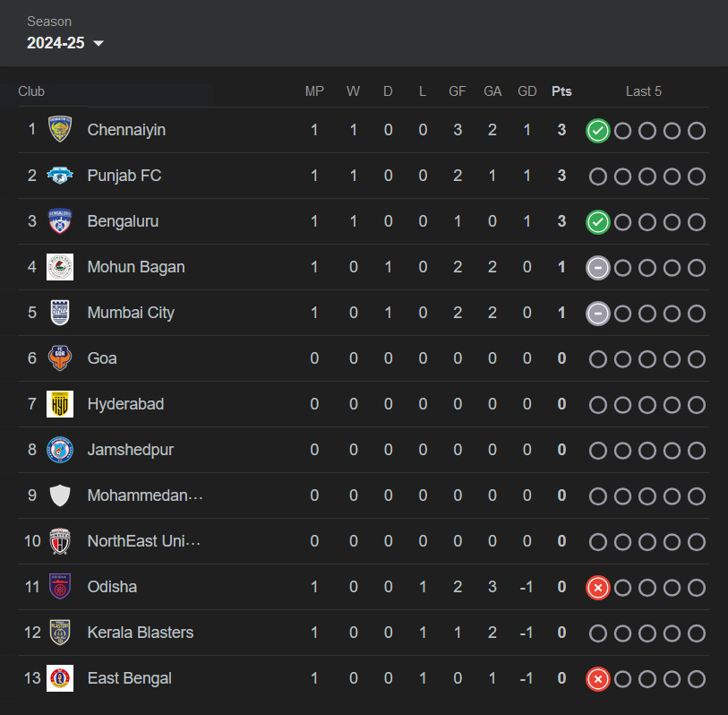Image resolution: width=728 pixels, height=715 pixels.
Task: Click the Mohun Bagan club crest
Action: [60, 267]
